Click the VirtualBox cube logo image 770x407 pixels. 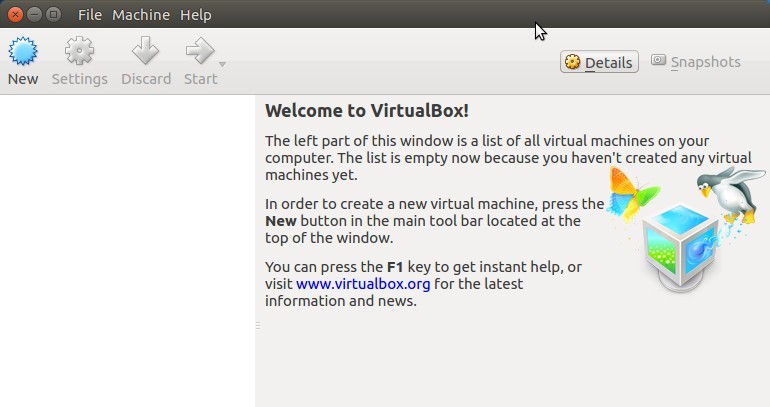[681, 248]
